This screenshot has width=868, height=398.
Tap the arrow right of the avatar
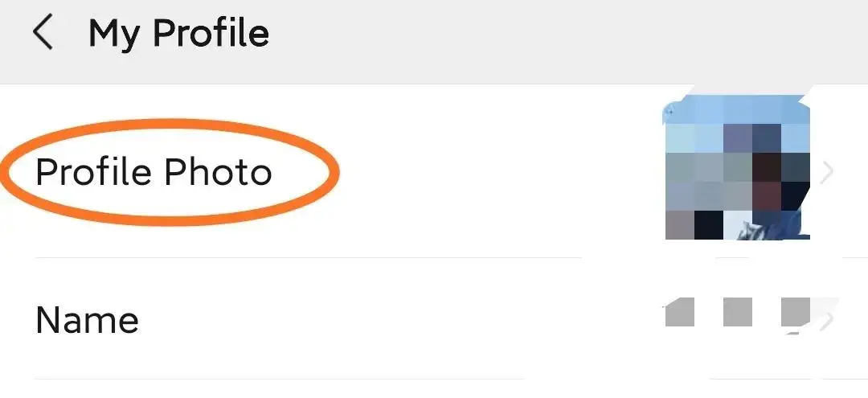point(826,172)
